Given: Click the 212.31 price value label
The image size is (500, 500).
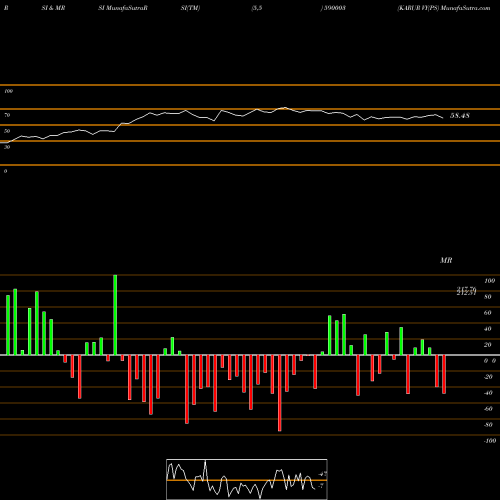Looking at the screenshot, I should tap(466, 293).
